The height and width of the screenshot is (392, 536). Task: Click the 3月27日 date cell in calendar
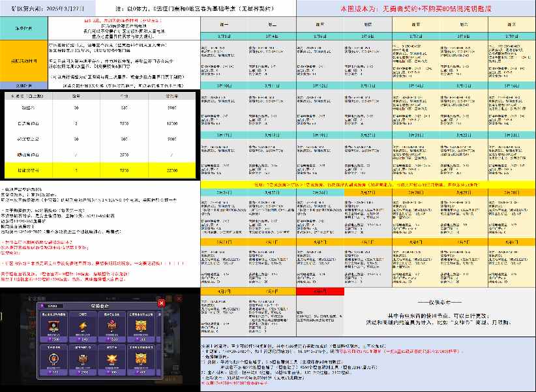click(367, 192)
